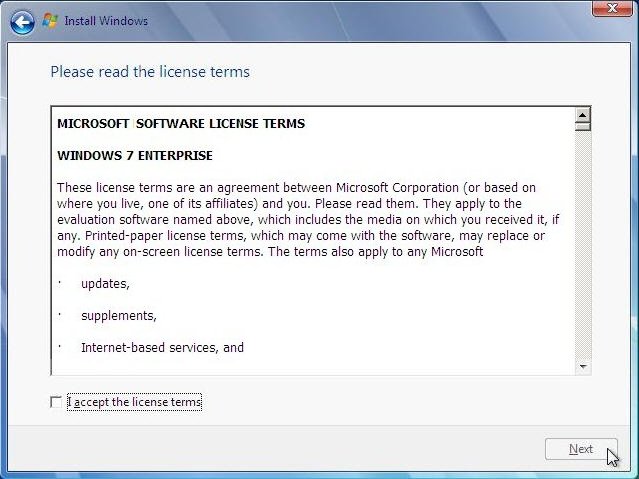Screen dimensions: 639x479
Task: Click the Windows logo in title bar
Action: (x=50, y=20)
